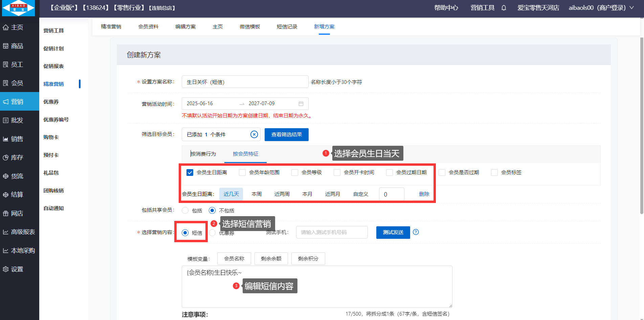Click the 查看筛选结果 button

tap(286, 134)
